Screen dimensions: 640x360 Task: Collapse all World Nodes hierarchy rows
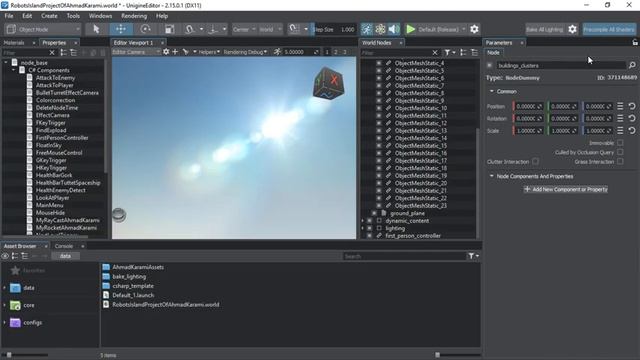point(474,53)
